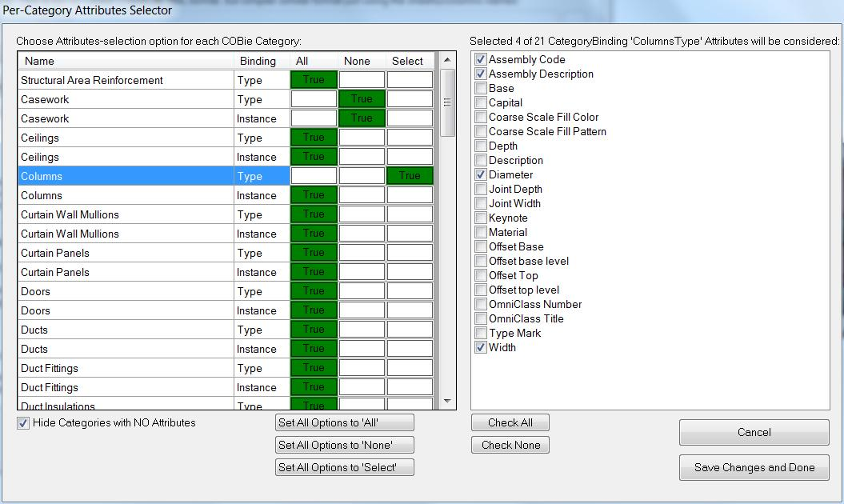Enable the Offset Top checkbox
844x504 pixels.
(x=481, y=275)
